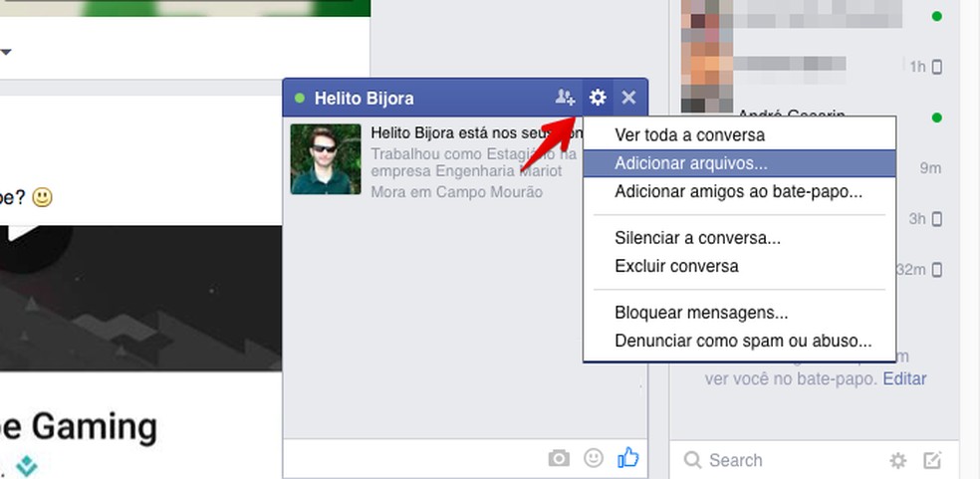
Task: Open the emoji smiley picker
Action: pyautogui.click(x=594, y=458)
